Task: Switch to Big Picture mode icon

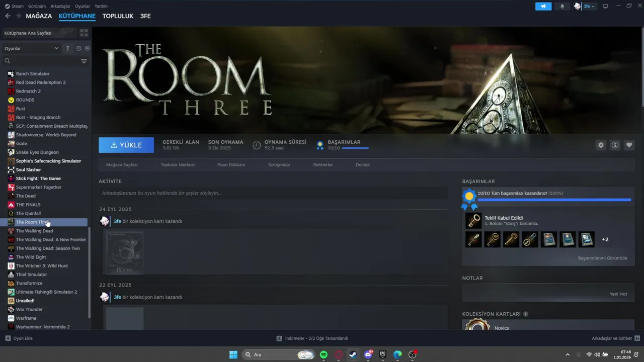Action: [605, 6]
